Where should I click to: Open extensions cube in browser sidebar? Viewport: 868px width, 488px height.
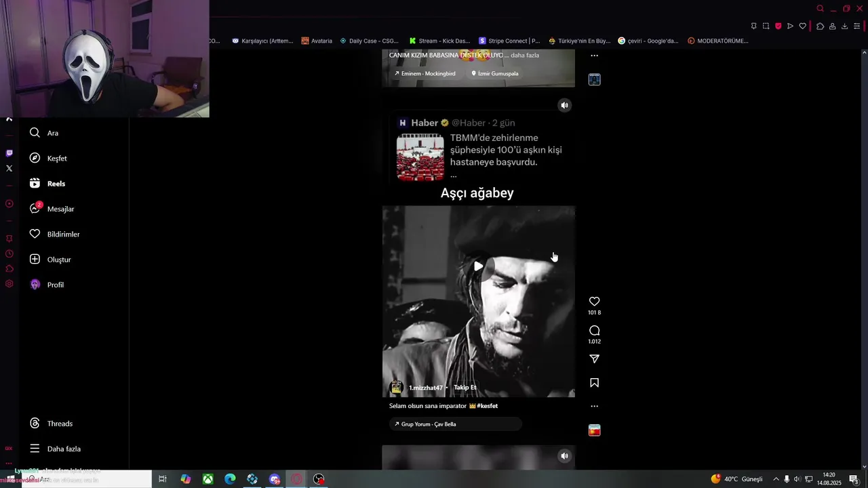tap(9, 268)
